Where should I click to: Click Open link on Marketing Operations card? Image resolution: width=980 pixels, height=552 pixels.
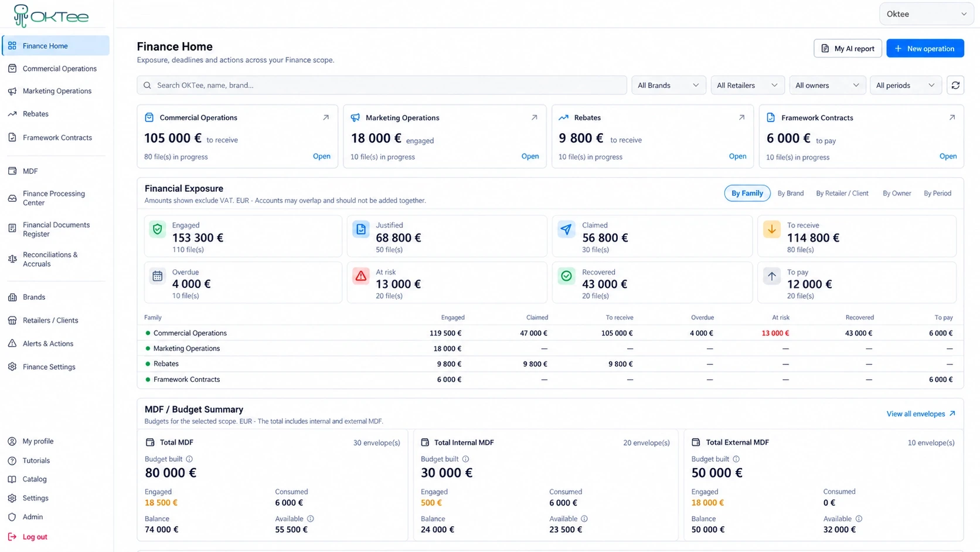(530, 156)
